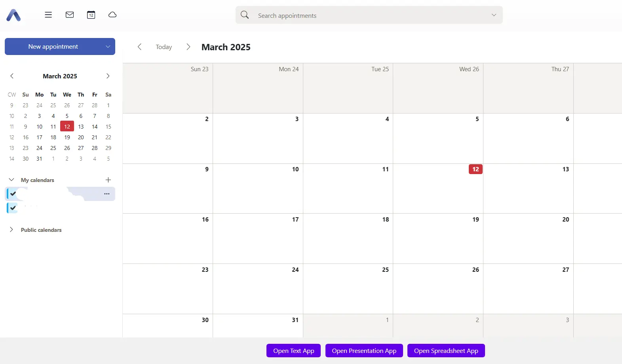The width and height of the screenshot is (622, 364).
Task: Go to next month in main calendar
Action: pos(188,47)
